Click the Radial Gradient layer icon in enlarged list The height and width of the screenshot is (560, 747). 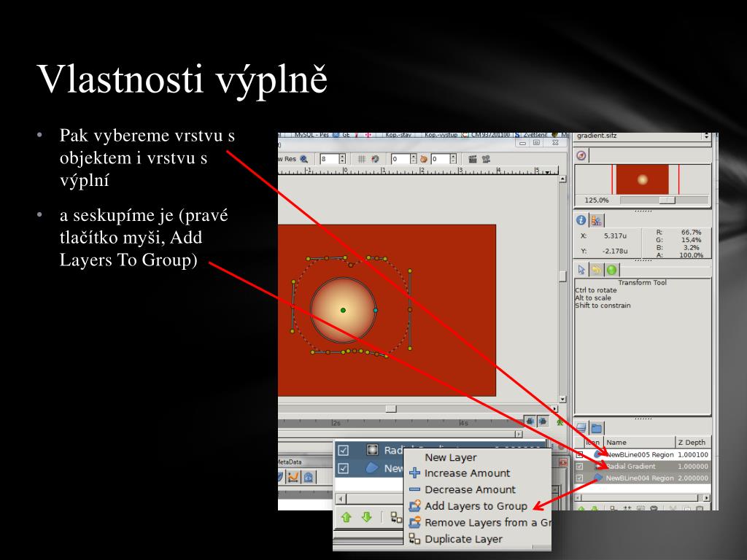[x=372, y=450]
